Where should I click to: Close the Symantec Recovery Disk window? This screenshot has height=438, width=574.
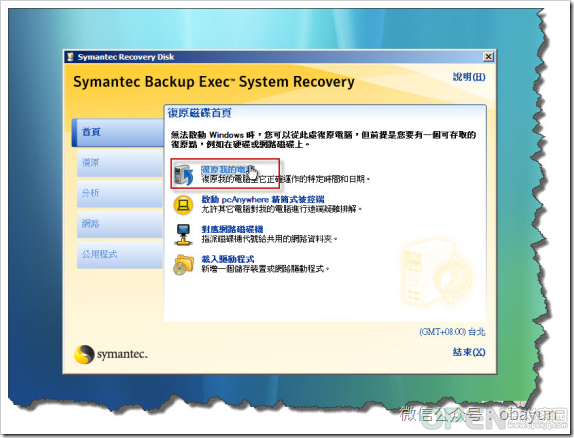click(x=488, y=57)
